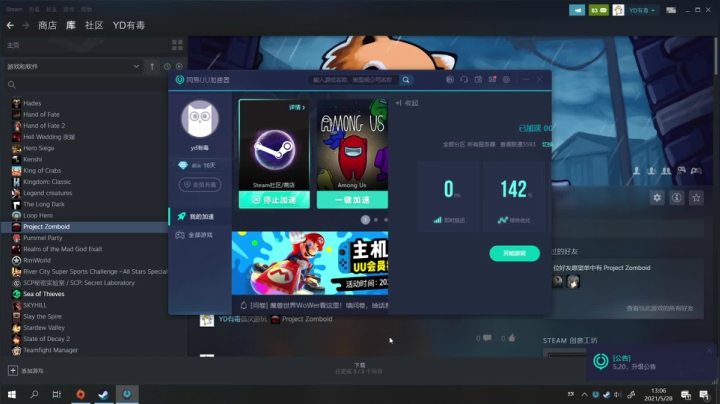Click the UU wallet icon beside the headset
This screenshot has width=720, height=404.
click(478, 79)
